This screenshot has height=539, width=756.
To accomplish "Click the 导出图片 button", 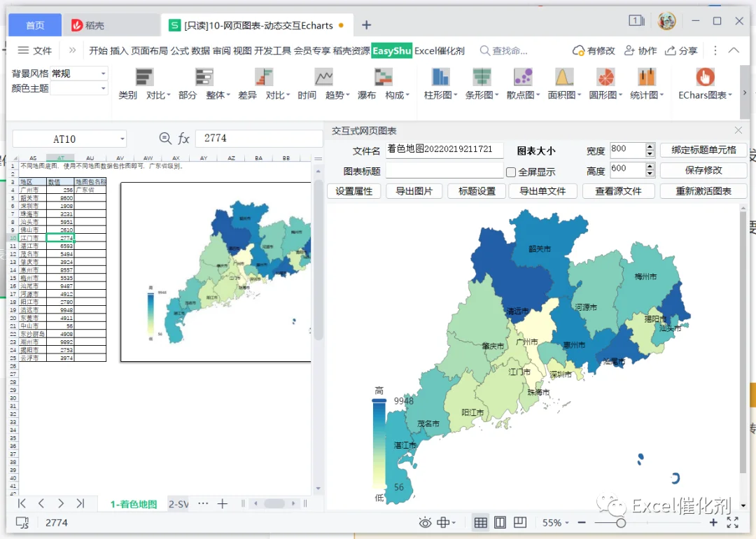I will point(414,191).
